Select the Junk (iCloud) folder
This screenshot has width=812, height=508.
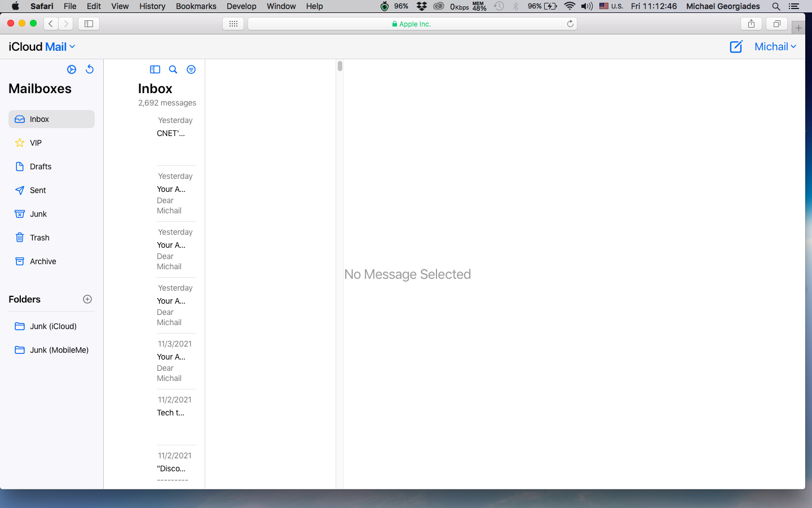51,326
